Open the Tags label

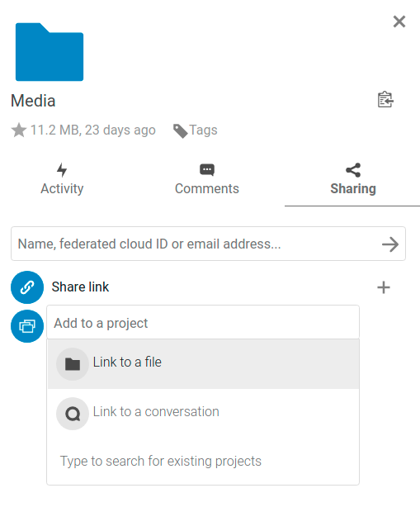[203, 130]
